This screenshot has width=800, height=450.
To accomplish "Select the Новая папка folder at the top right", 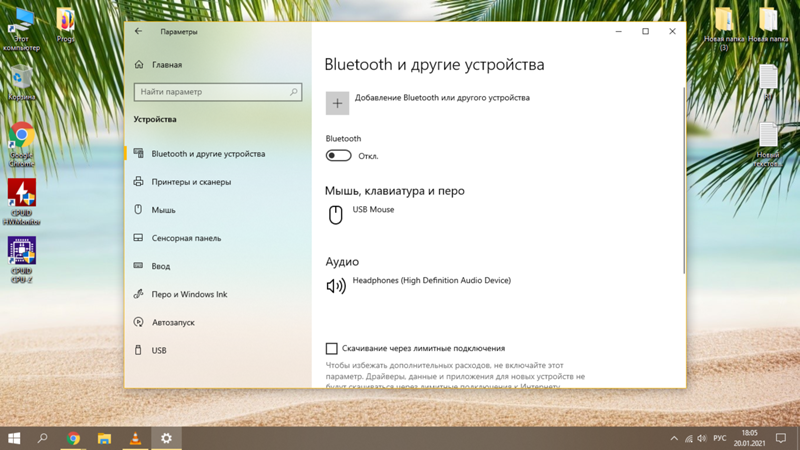I will tap(768, 25).
